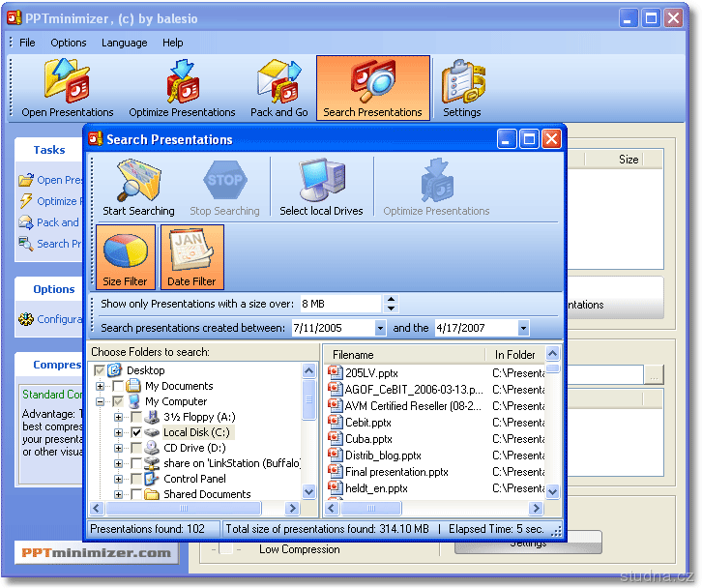Click the Size column header in main window
Screen dimensions: 702x588
[629, 160]
